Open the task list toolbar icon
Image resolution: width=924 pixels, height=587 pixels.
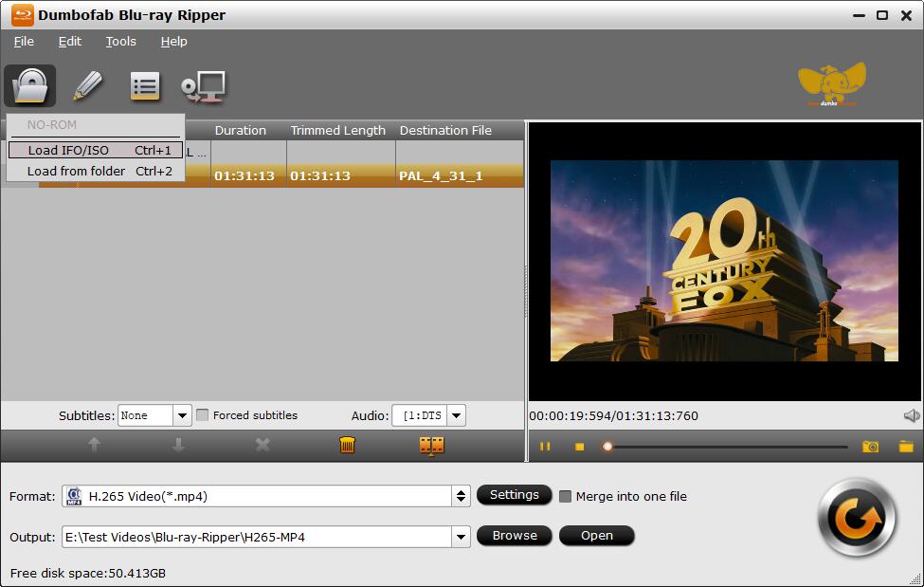coord(144,86)
